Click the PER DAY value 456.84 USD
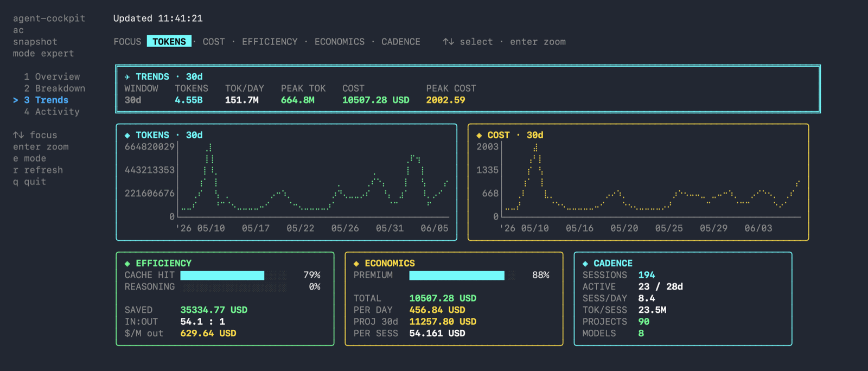 click(437, 310)
